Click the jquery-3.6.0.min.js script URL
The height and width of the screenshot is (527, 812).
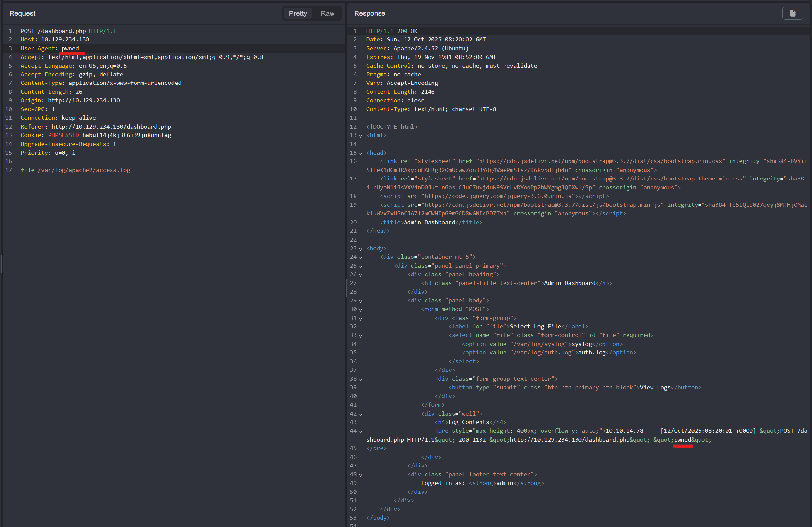498,196
